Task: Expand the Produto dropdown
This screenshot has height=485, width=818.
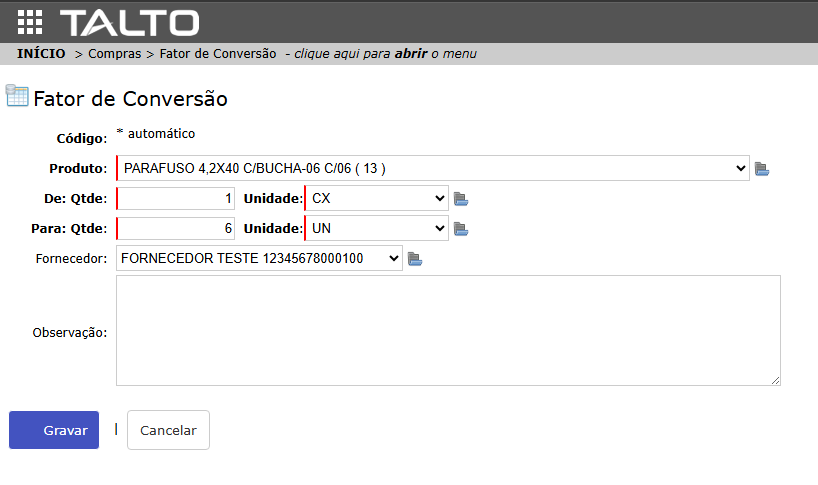Action: pyautogui.click(x=432, y=168)
